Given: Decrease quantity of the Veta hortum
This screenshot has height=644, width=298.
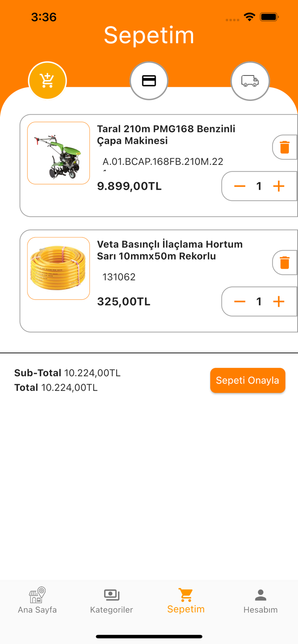Looking at the screenshot, I should point(240,301).
